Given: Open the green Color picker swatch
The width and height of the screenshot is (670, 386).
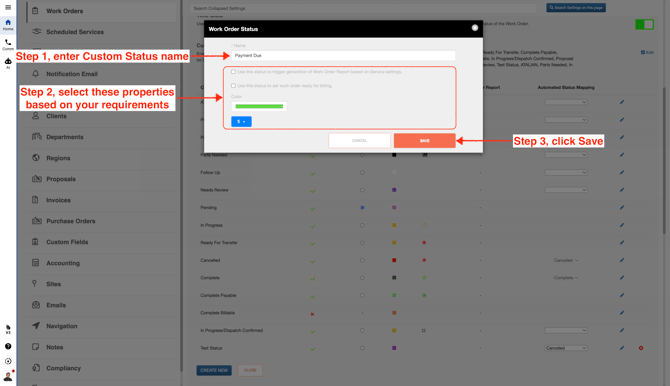Looking at the screenshot, I should (x=259, y=106).
